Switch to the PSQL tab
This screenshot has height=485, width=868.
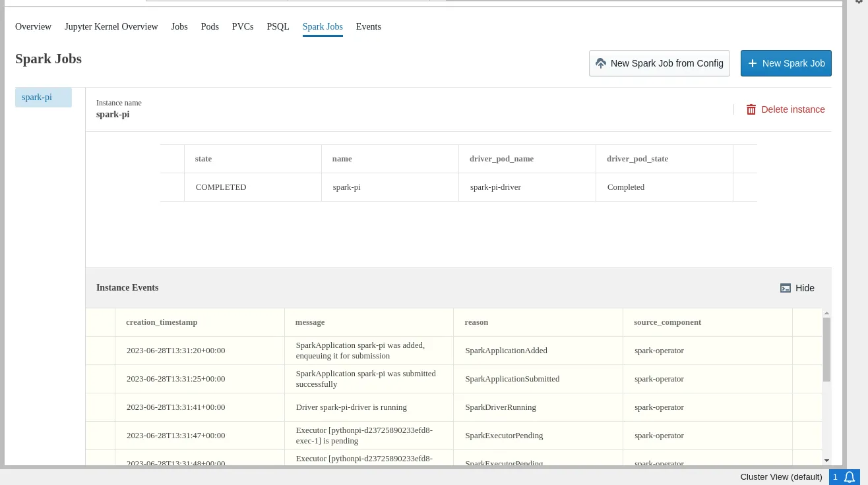tap(278, 27)
